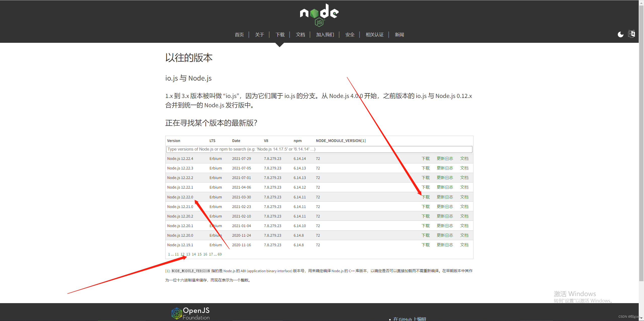Click the NODE_MODULE_VERSION [1] footnote link

click(x=364, y=141)
